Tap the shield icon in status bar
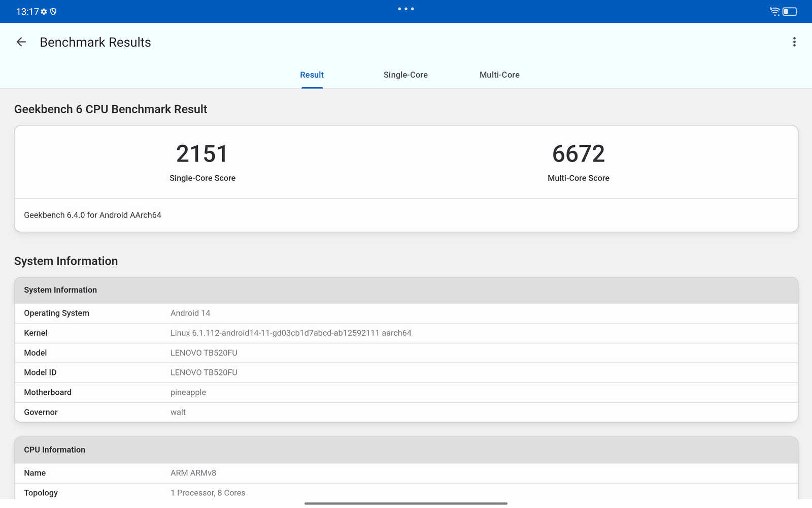This screenshot has height=508, width=812. [53, 12]
